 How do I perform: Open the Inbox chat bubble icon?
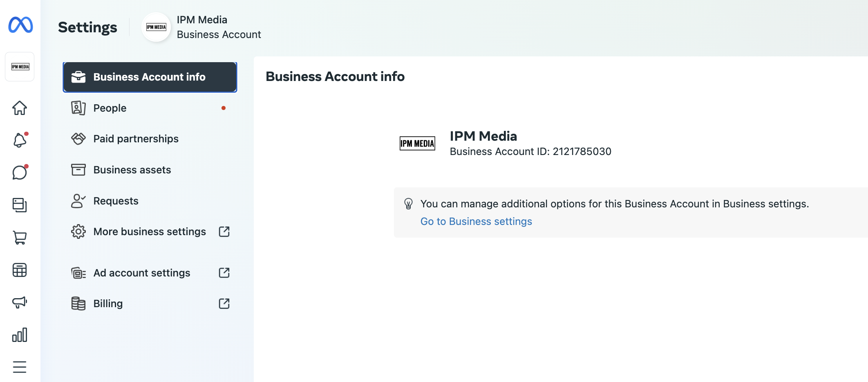20,173
